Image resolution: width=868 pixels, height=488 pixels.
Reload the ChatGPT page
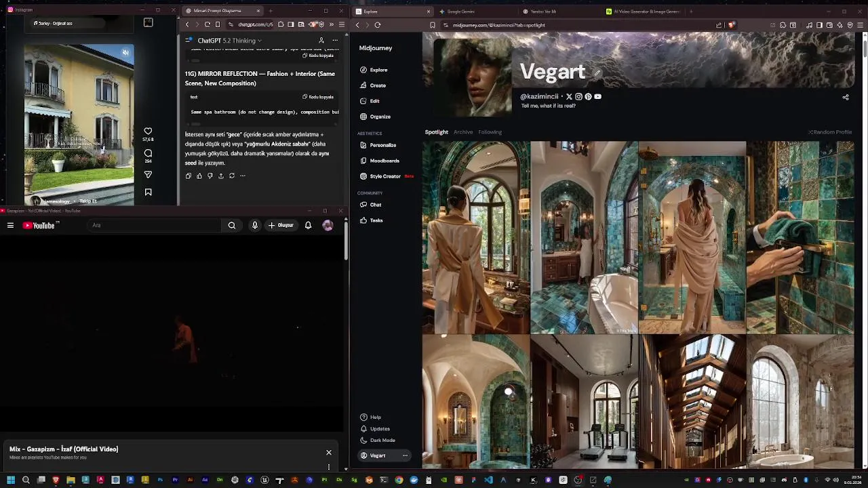point(208,25)
